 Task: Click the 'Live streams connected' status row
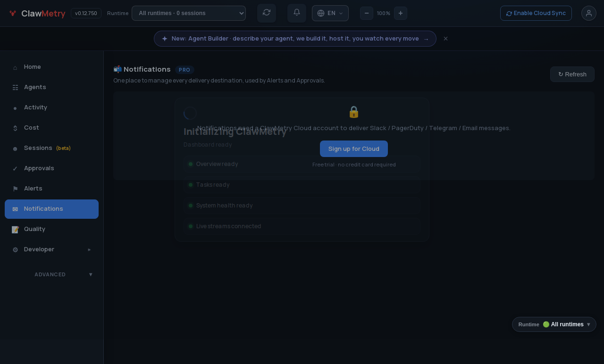coord(302,226)
